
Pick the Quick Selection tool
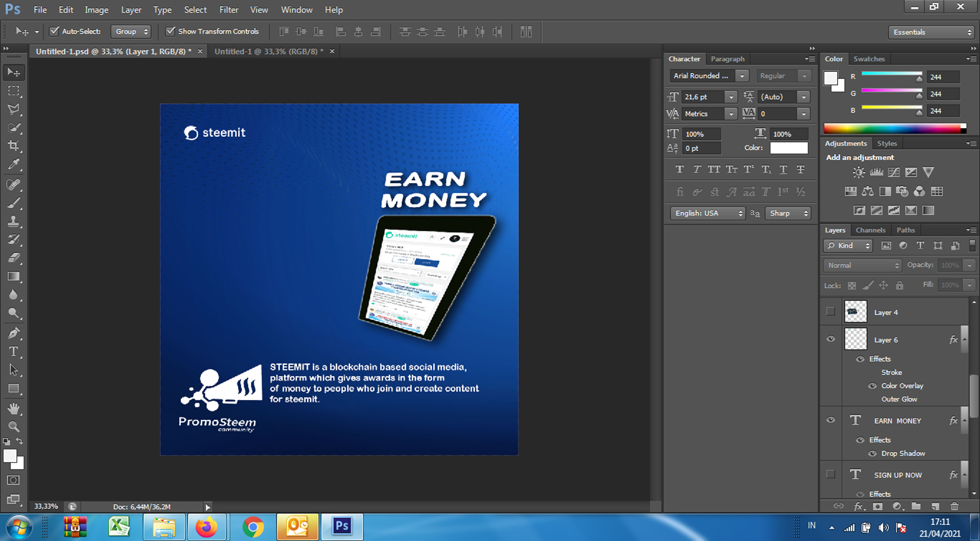(14, 128)
